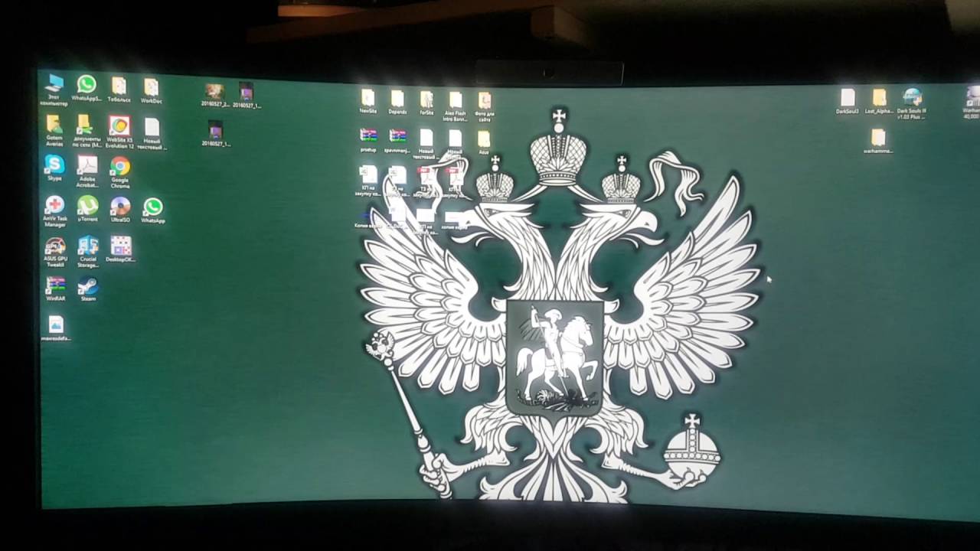980x551 pixels.
Task: Open the forSite folder
Action: pyautogui.click(x=426, y=103)
